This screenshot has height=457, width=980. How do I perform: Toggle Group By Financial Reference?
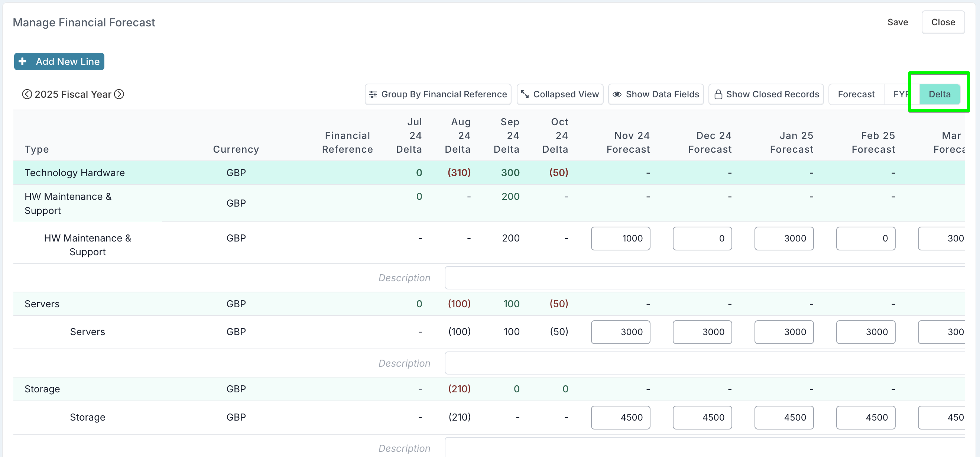438,94
